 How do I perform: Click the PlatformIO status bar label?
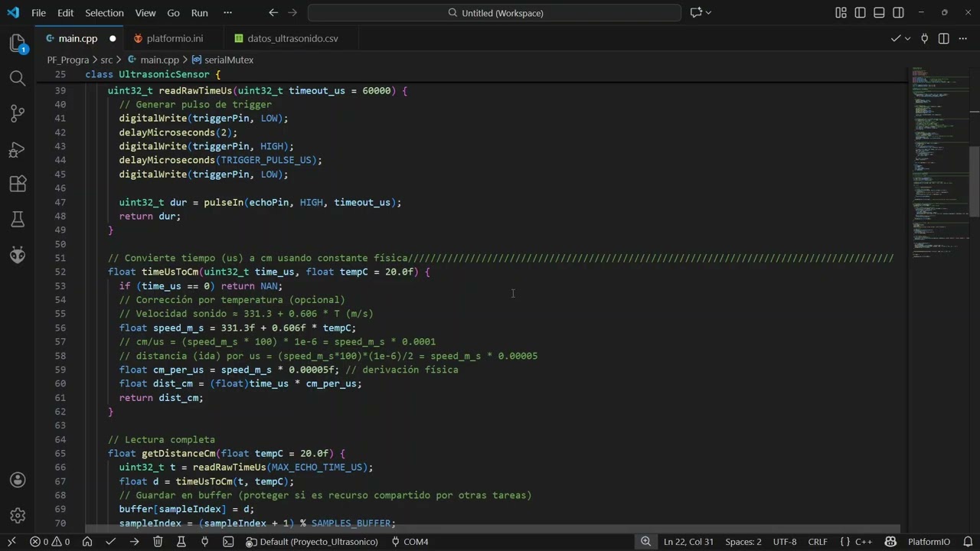929,542
